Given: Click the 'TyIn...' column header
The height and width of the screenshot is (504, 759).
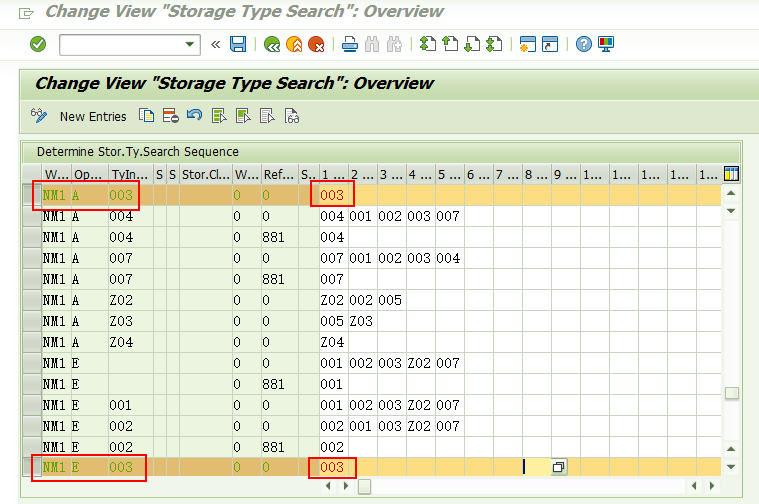Looking at the screenshot, I should [x=130, y=175].
